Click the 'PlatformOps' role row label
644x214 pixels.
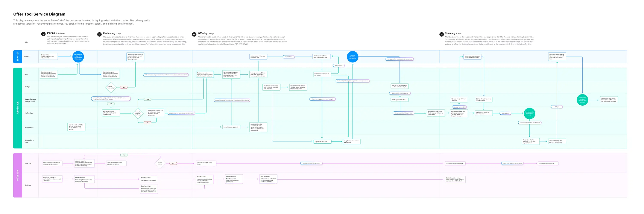point(29,113)
